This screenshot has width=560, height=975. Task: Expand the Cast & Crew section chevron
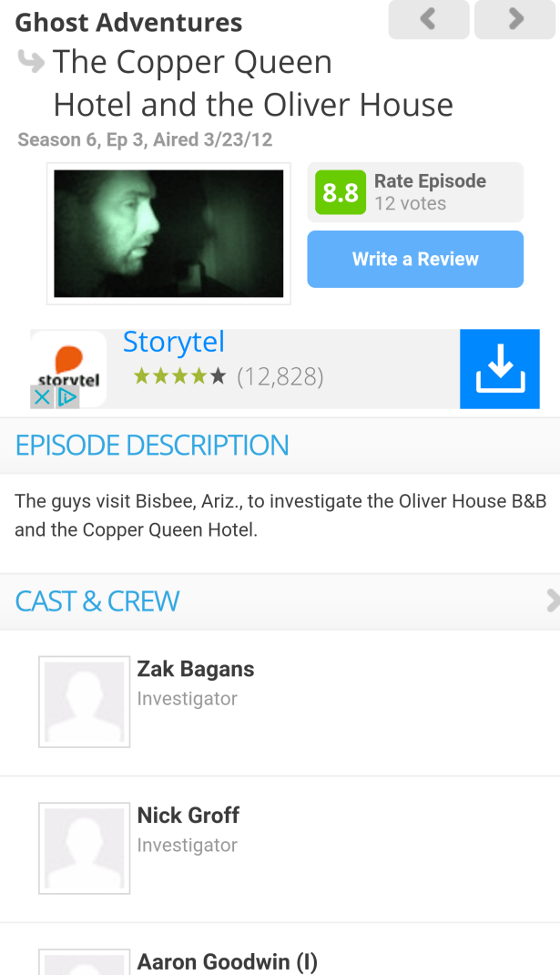point(553,601)
